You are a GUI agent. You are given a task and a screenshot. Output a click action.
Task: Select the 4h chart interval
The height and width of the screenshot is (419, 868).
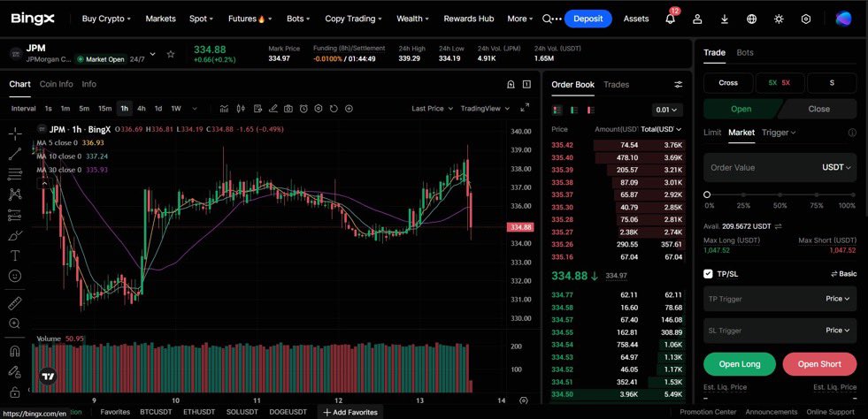pyautogui.click(x=142, y=109)
